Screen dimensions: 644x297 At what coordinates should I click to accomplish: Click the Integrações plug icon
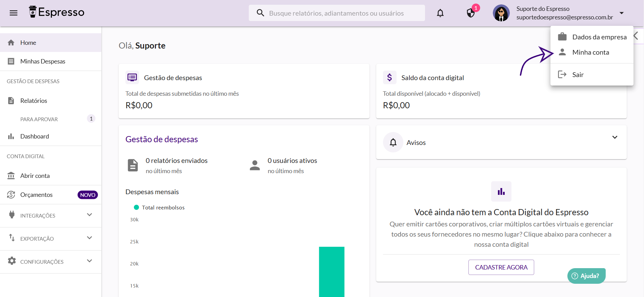click(12, 215)
